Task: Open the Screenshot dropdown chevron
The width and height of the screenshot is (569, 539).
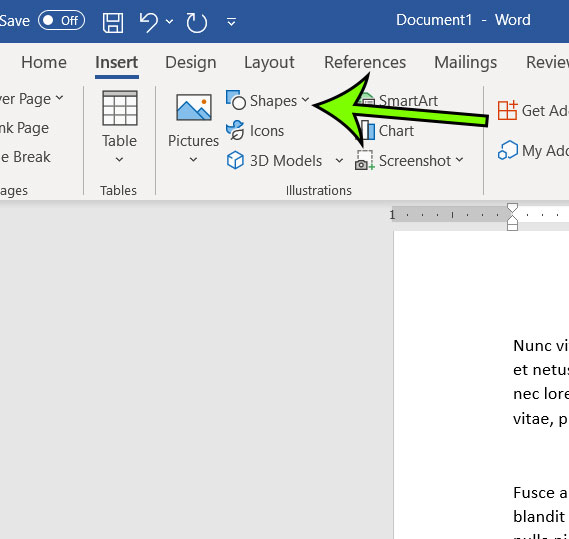Action: (459, 159)
